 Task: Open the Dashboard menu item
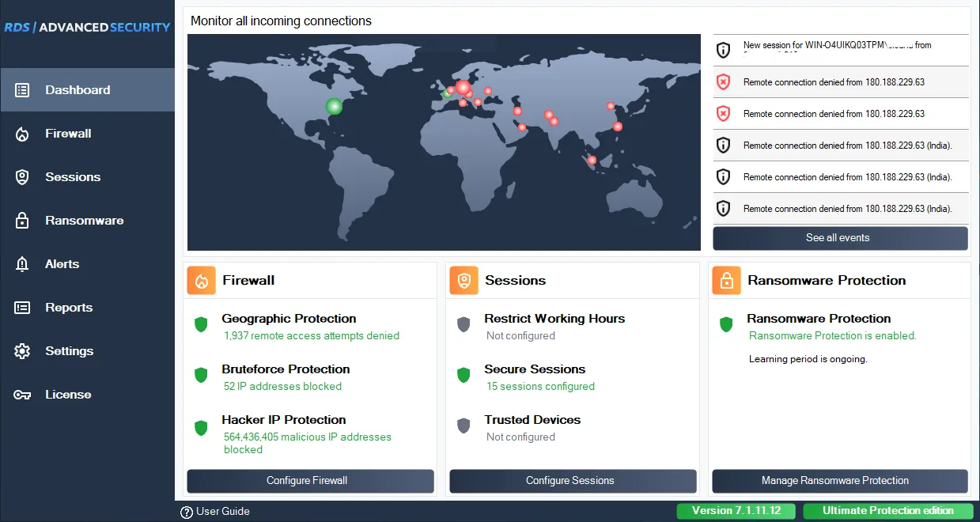click(x=78, y=90)
